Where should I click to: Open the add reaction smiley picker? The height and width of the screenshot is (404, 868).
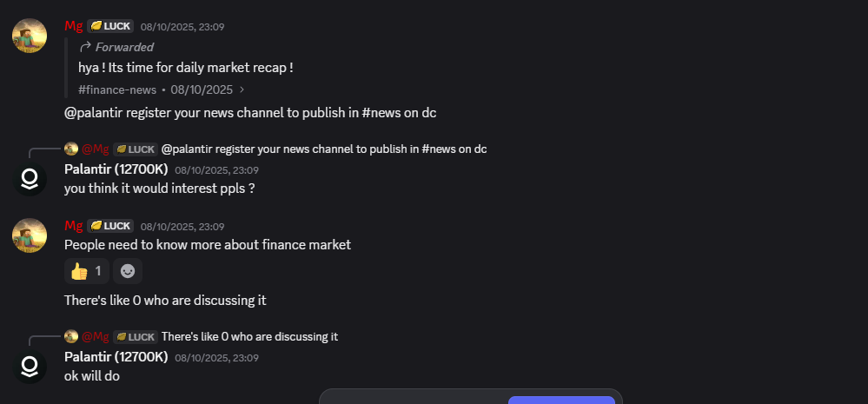pyautogui.click(x=128, y=271)
